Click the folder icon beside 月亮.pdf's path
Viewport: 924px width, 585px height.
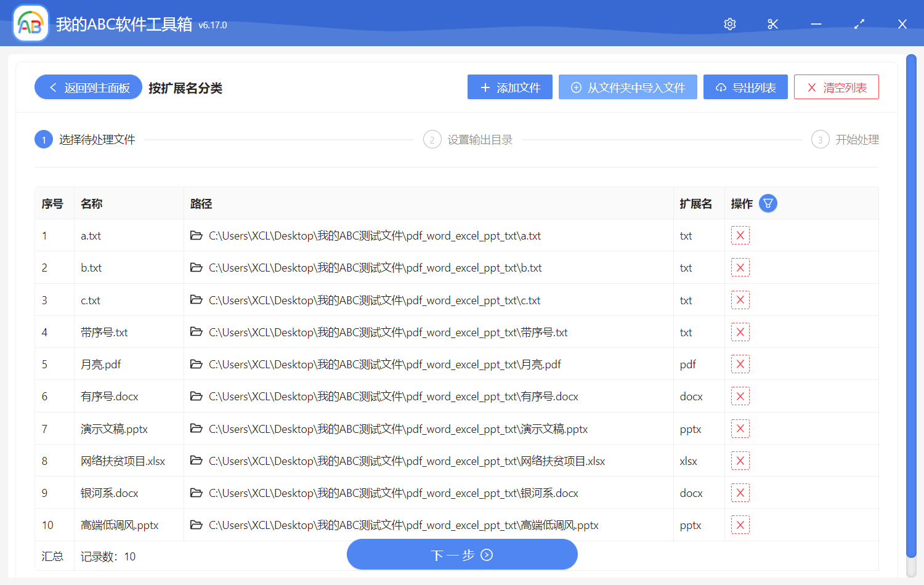[x=196, y=364]
